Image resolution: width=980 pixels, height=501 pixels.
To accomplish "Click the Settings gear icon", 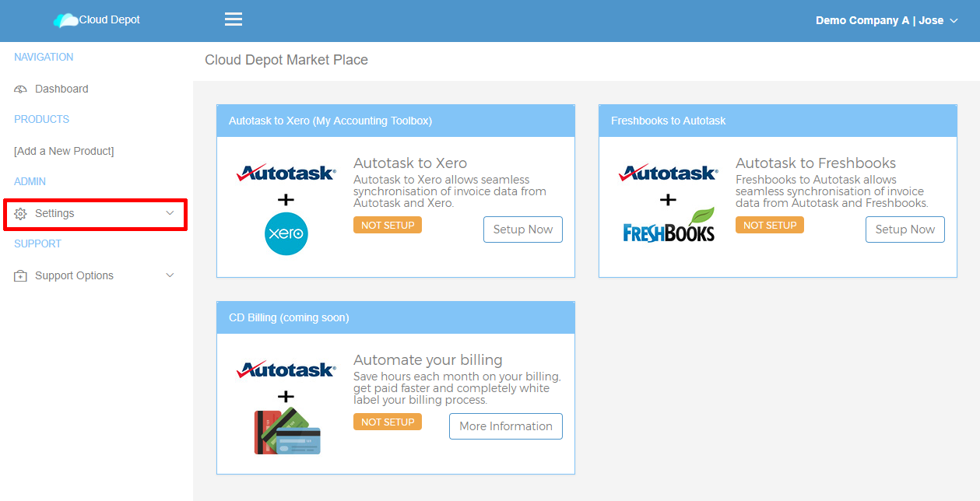I will click(x=21, y=214).
